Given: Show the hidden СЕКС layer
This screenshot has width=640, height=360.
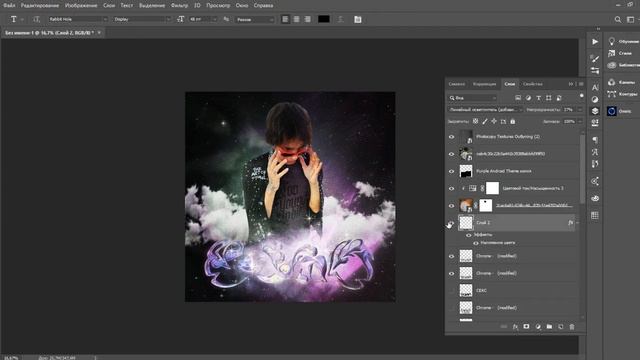Looking at the screenshot, I should 451,291.
